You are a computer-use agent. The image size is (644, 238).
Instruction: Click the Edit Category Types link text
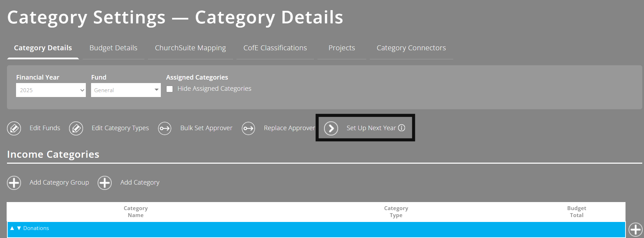coord(120,128)
